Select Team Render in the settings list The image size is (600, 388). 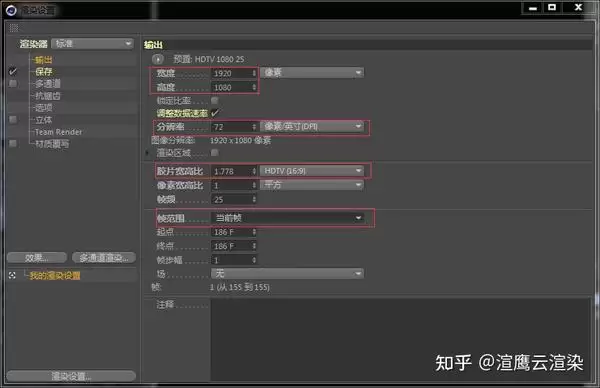coord(59,132)
